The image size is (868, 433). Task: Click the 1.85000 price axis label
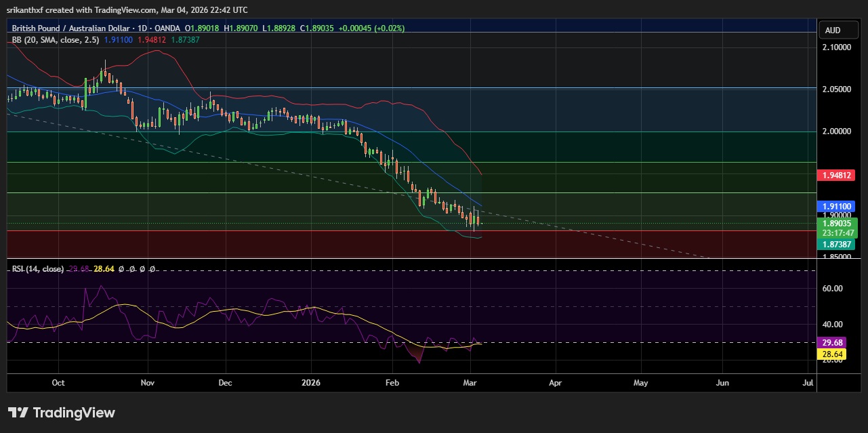click(836, 257)
